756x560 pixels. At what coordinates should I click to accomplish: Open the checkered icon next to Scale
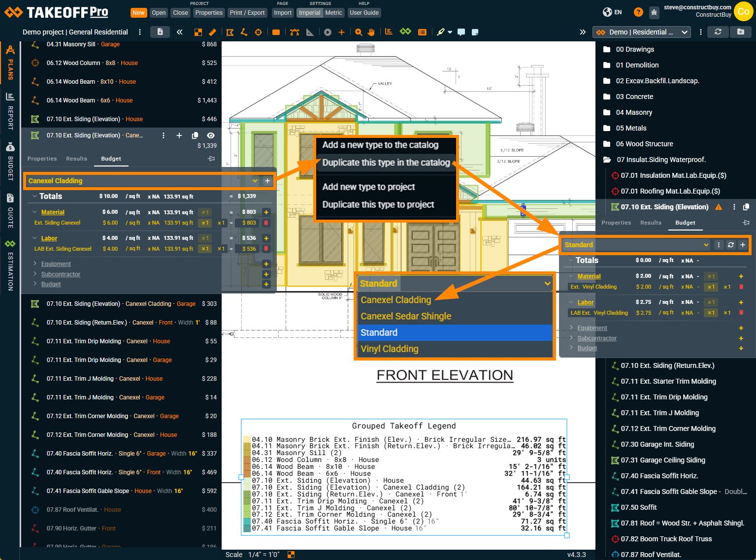pos(291,555)
